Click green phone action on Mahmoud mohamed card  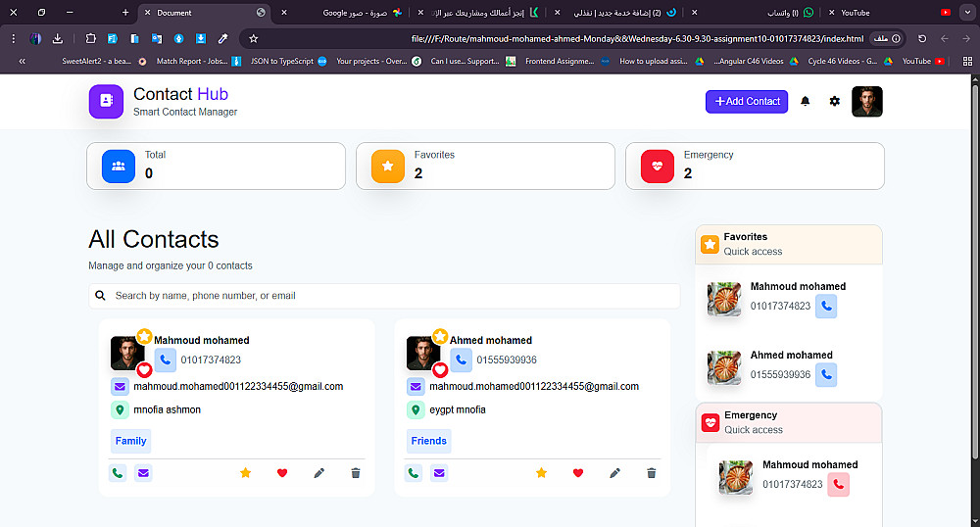coord(118,473)
